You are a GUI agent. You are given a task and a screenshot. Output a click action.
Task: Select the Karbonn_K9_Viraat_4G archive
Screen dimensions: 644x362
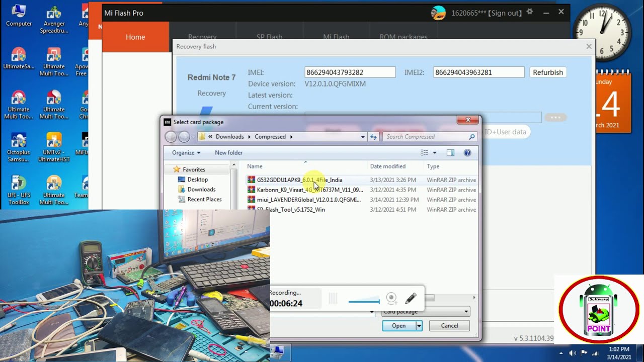point(361,190)
